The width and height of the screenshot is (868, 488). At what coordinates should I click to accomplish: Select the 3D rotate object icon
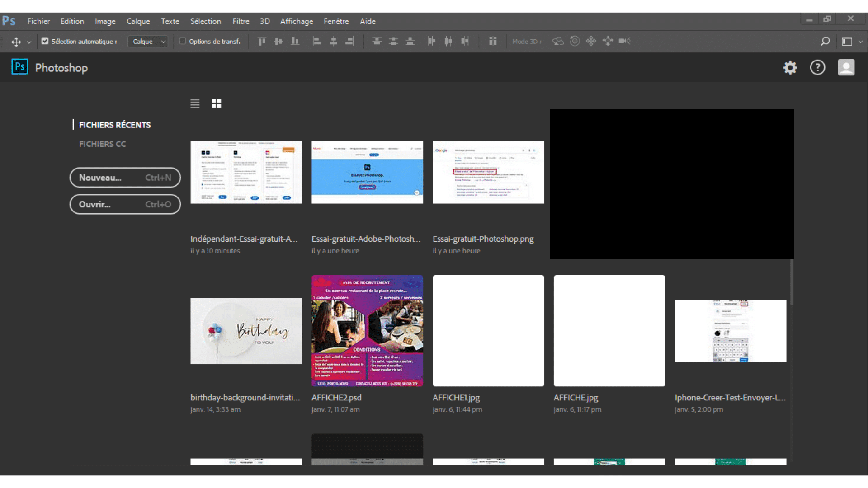click(x=558, y=41)
